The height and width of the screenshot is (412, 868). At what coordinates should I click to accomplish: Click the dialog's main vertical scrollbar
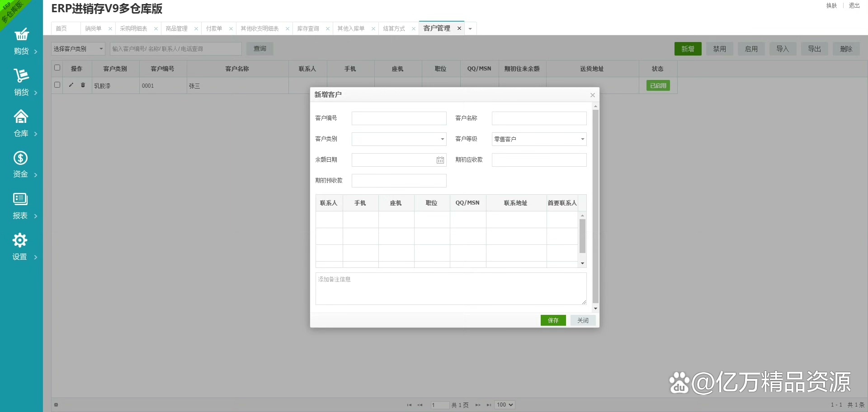(x=595, y=207)
